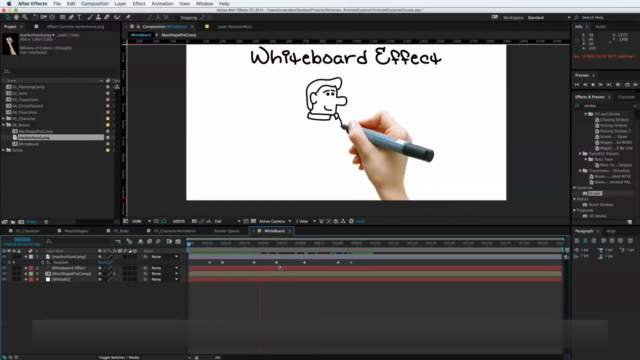Select the Horizontal Type tool
The width and height of the screenshot is (640, 360).
tap(80, 17)
